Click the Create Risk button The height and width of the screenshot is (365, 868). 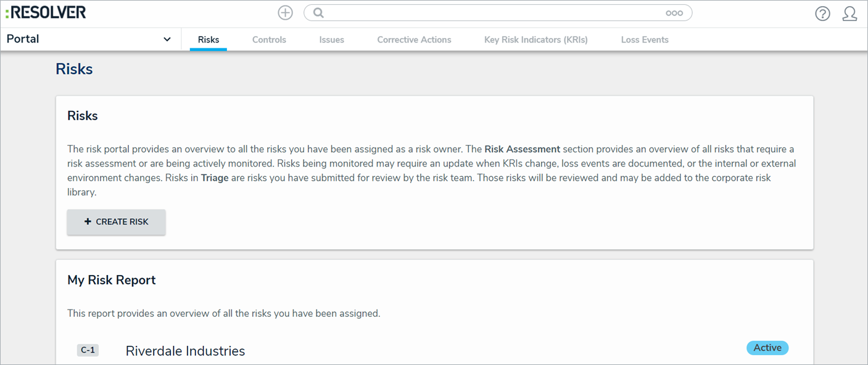117,222
